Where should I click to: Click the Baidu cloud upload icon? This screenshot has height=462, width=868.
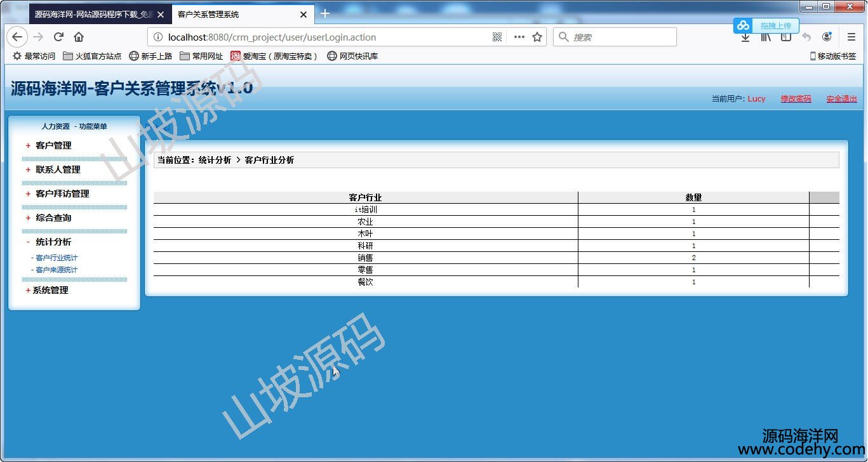click(x=743, y=25)
